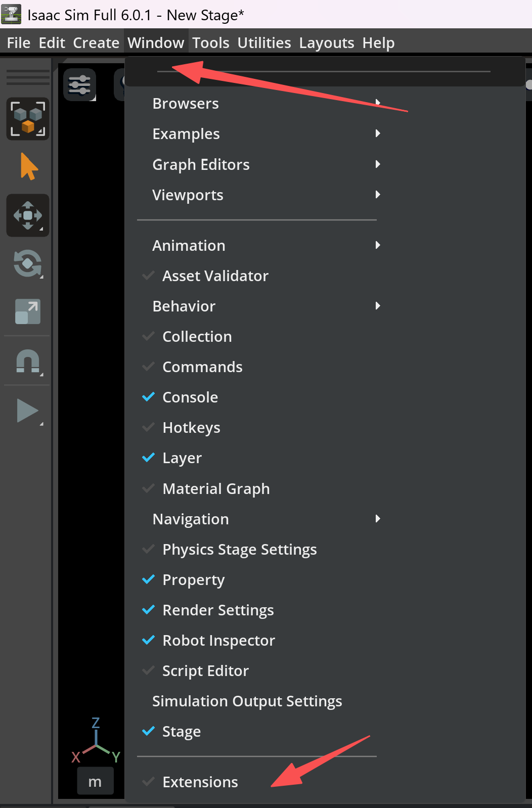Close the open Window menu
Screen dimensions: 532x808
tap(156, 43)
